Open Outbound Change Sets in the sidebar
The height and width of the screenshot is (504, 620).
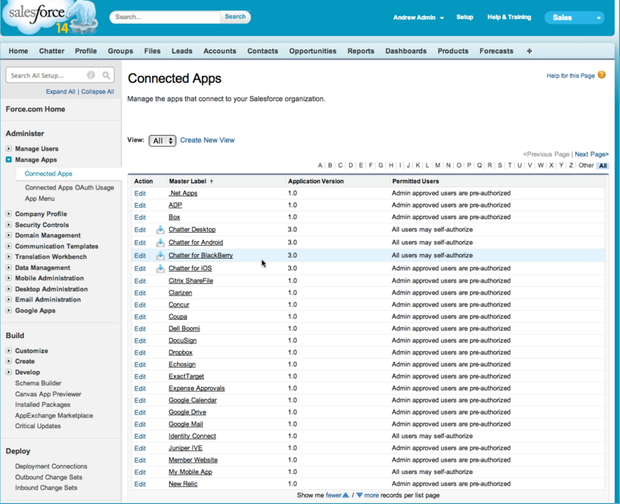point(49,477)
